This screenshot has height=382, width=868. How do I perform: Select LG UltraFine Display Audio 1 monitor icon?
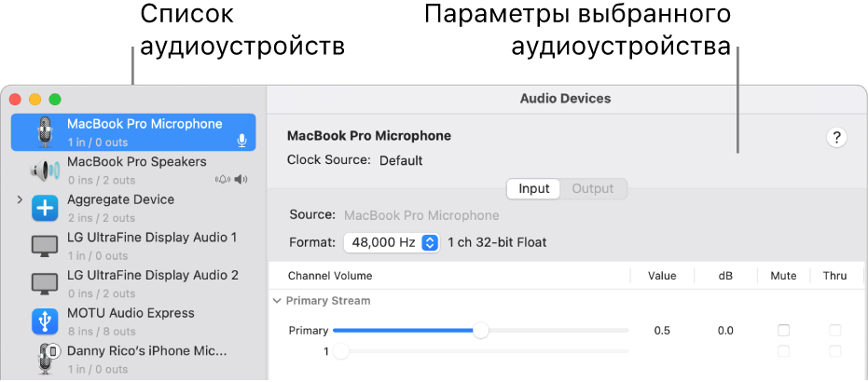tap(45, 246)
